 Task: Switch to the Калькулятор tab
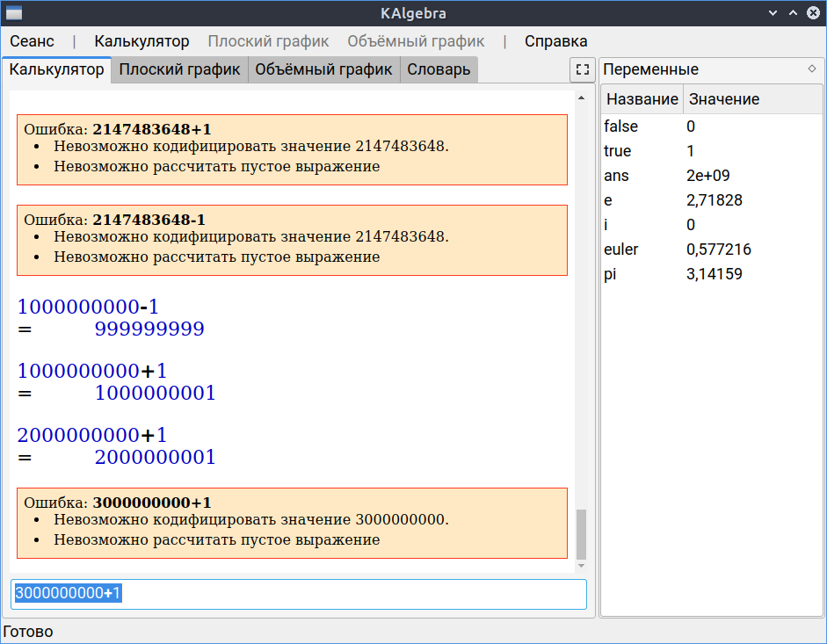point(56,69)
